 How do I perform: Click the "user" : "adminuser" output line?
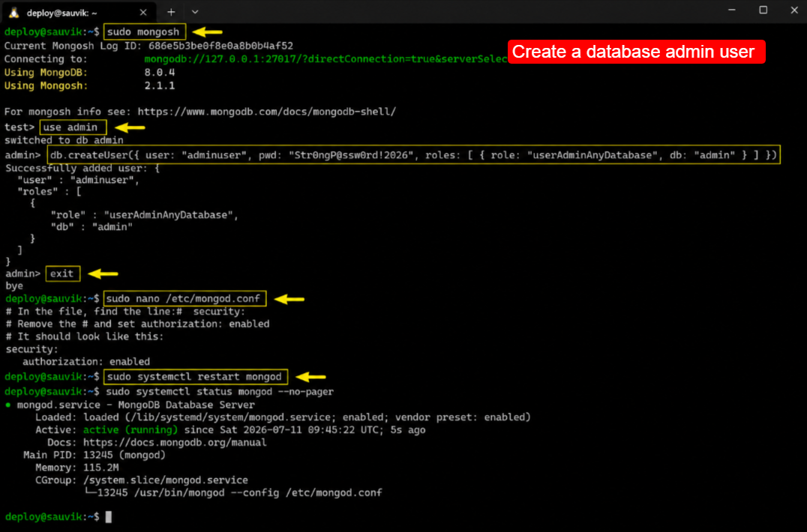click(x=78, y=180)
